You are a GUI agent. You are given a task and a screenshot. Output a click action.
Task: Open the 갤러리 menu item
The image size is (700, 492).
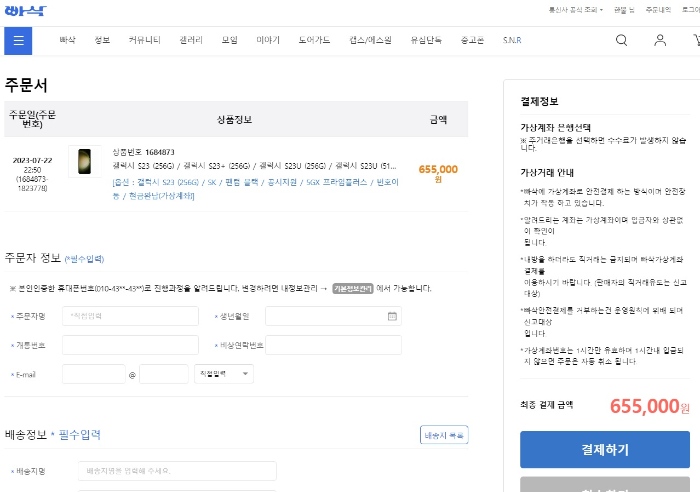point(191,40)
